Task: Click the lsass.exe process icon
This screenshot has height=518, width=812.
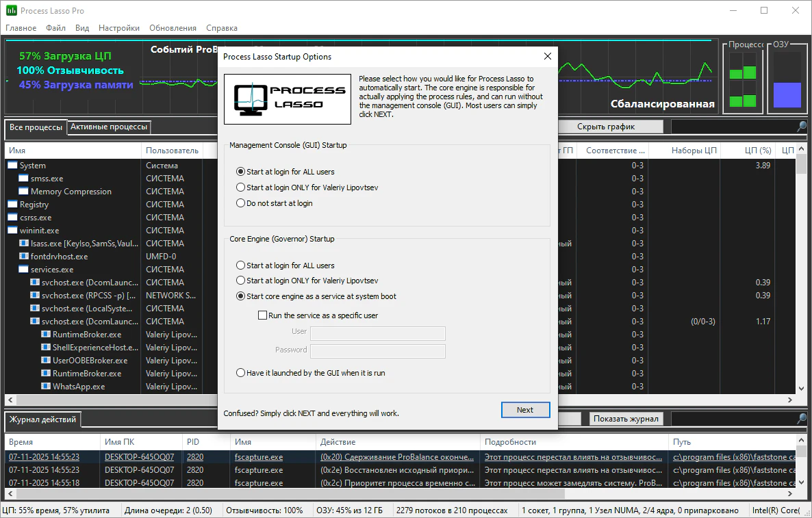Action: coord(24,243)
